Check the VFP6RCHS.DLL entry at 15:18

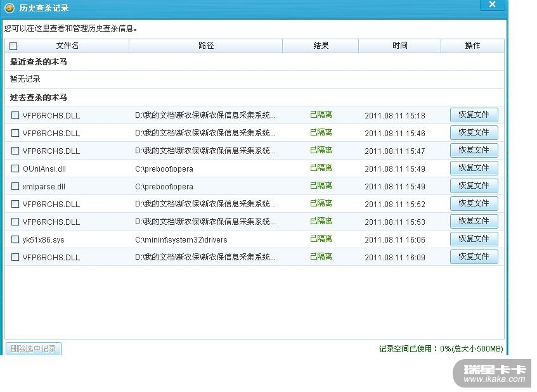click(15, 115)
